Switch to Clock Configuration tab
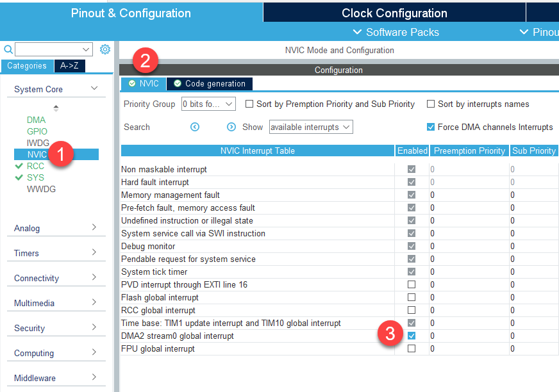The width and height of the screenshot is (559, 392). coord(394,13)
